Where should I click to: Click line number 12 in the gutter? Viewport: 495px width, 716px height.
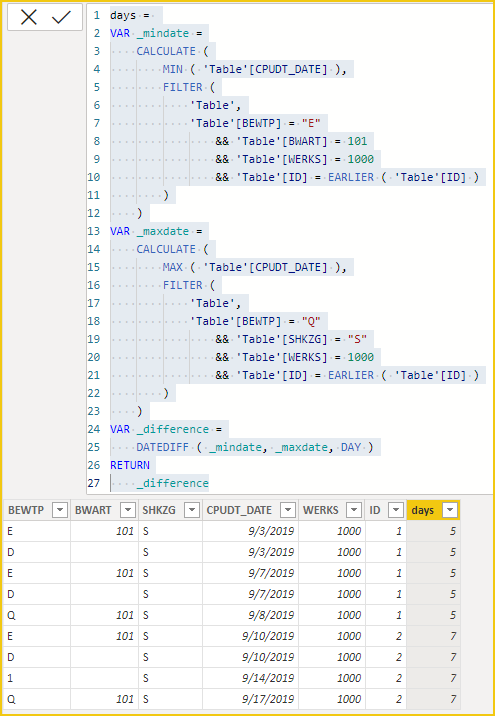[94, 213]
